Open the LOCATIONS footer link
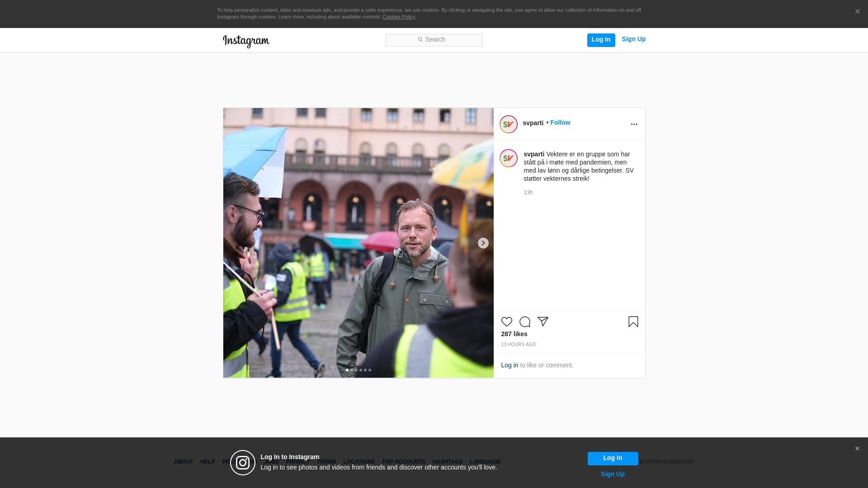The height and width of the screenshot is (488, 868). point(359,462)
